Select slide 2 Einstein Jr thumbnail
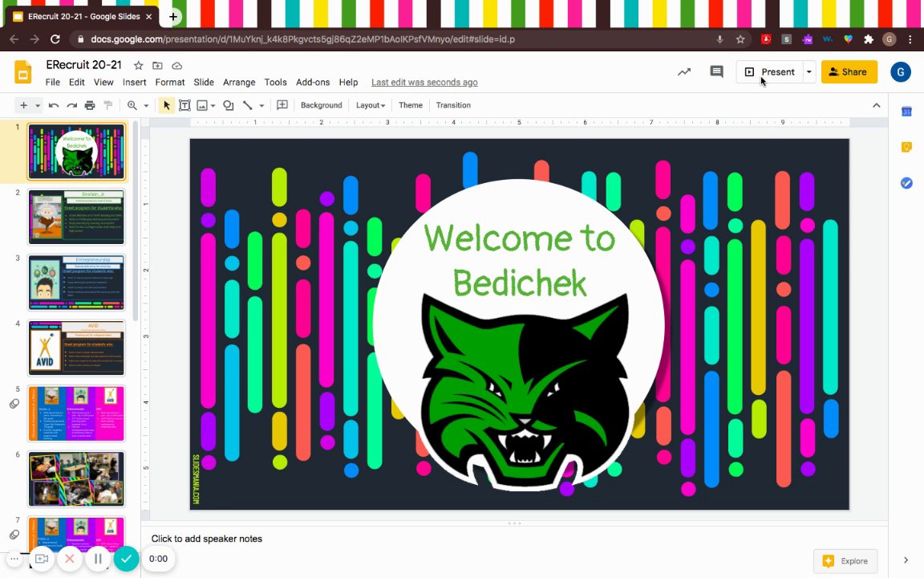This screenshot has height=578, width=924. [77, 217]
